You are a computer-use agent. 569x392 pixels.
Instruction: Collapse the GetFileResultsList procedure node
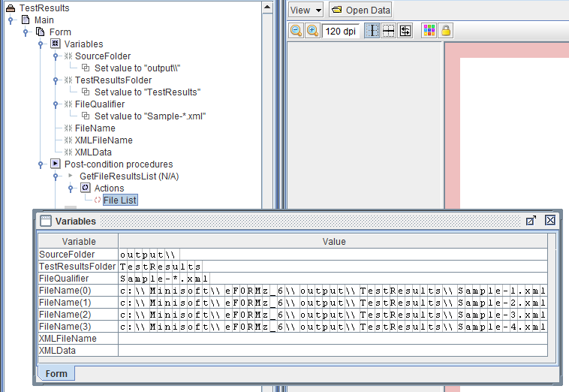56,176
